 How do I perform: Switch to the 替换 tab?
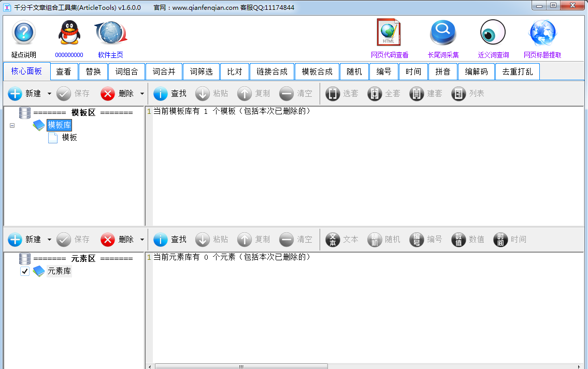click(93, 71)
